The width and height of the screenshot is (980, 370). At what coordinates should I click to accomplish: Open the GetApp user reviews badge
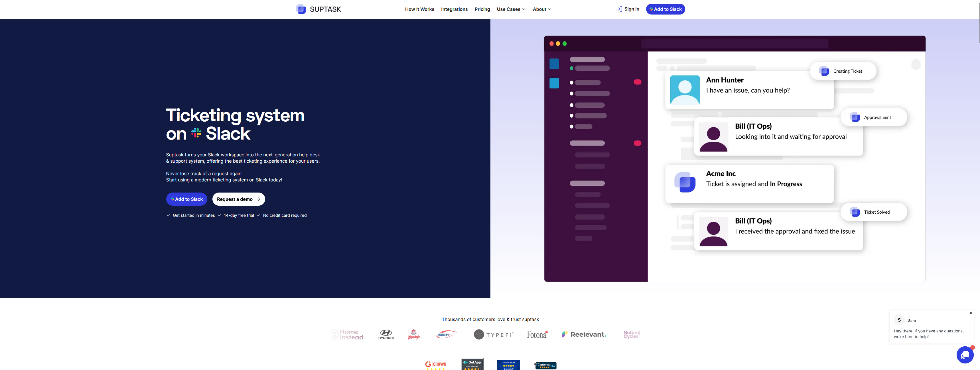click(x=472, y=364)
